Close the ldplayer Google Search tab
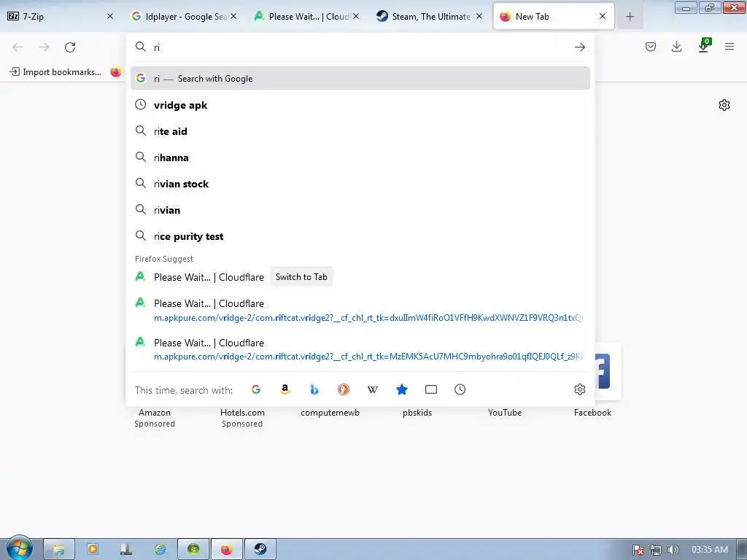 [233, 16]
